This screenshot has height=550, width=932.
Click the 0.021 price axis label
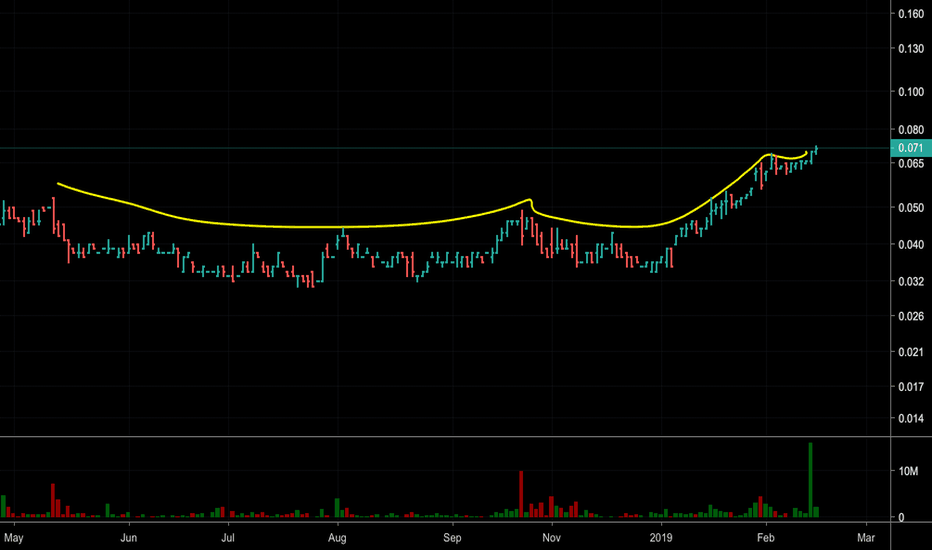tap(911, 352)
